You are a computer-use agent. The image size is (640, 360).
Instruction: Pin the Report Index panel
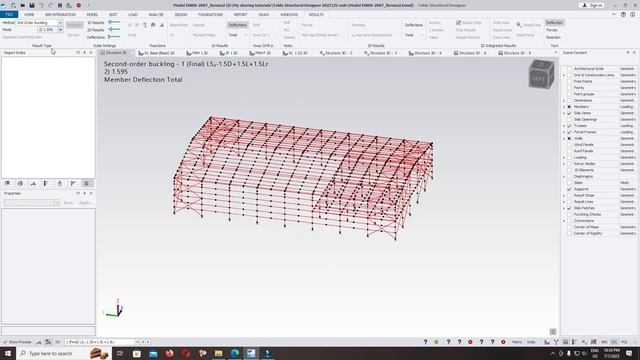tap(84, 53)
